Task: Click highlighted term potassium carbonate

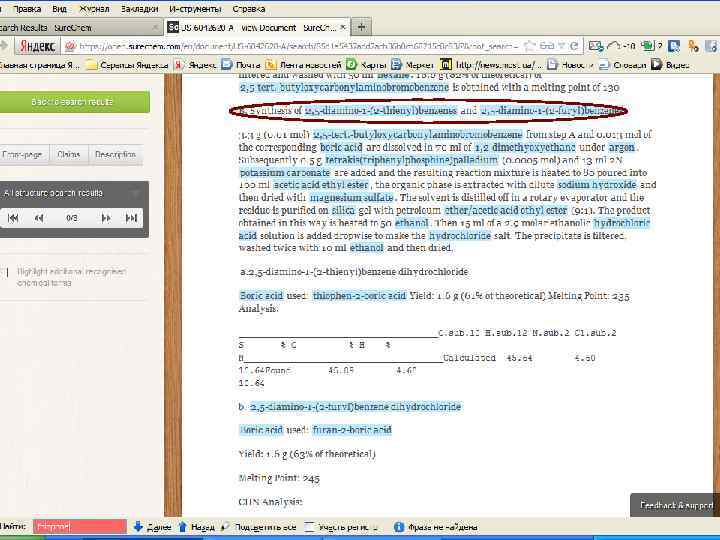Action: pos(285,173)
